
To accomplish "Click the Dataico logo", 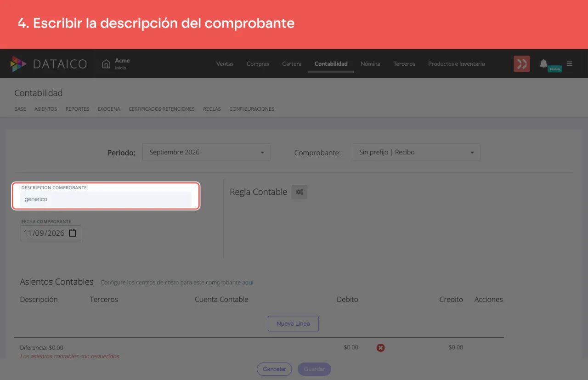I will pyautogui.click(x=49, y=64).
